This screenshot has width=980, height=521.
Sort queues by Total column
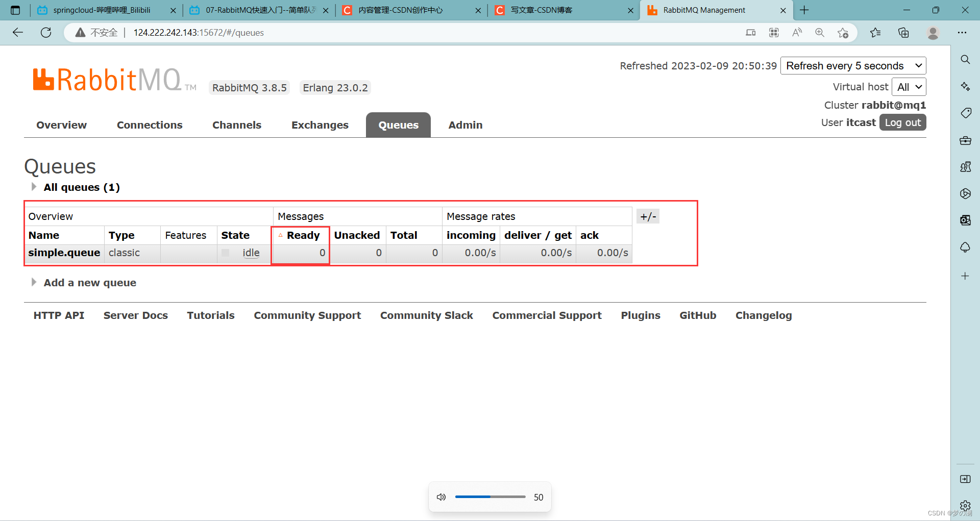pyautogui.click(x=404, y=235)
